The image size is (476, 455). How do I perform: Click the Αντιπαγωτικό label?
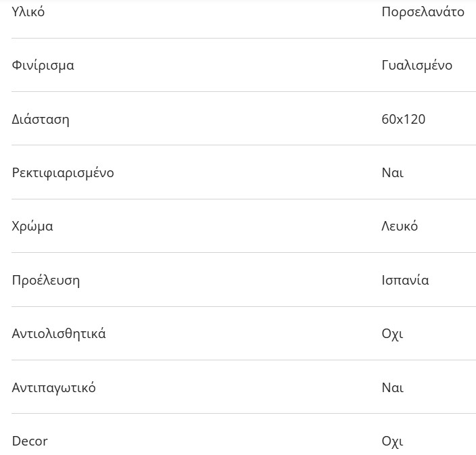(x=53, y=388)
